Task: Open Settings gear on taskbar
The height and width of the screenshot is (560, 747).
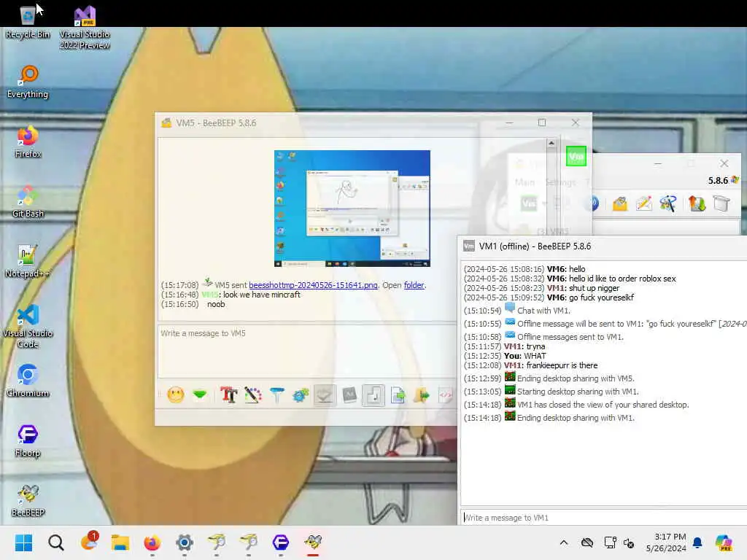Action: 185,542
